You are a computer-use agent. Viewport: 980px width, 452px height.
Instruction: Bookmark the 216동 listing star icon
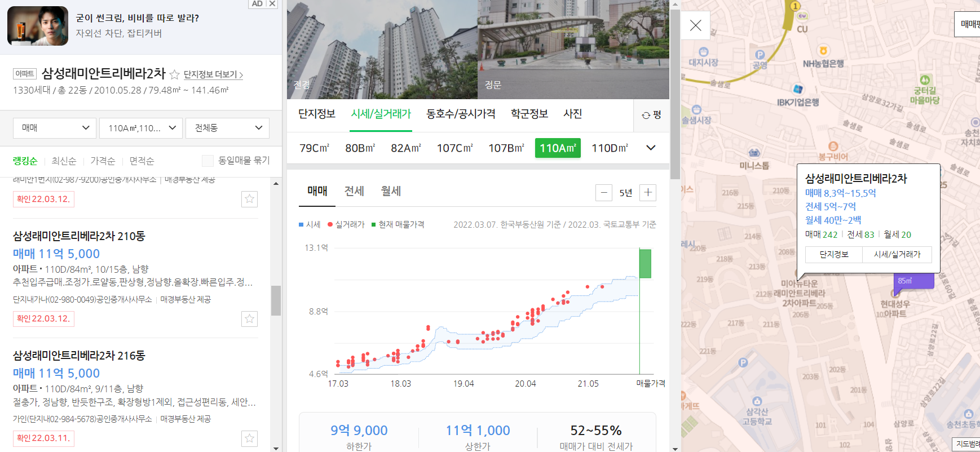point(250,438)
